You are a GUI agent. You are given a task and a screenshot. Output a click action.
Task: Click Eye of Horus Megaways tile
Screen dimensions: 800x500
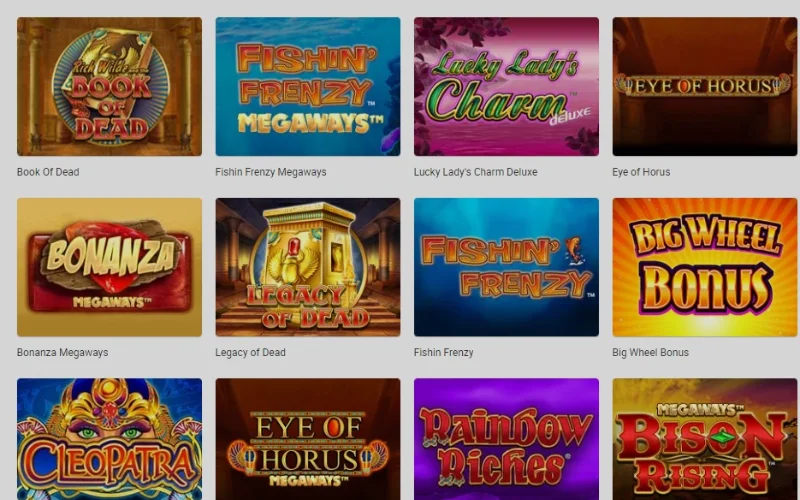308,439
